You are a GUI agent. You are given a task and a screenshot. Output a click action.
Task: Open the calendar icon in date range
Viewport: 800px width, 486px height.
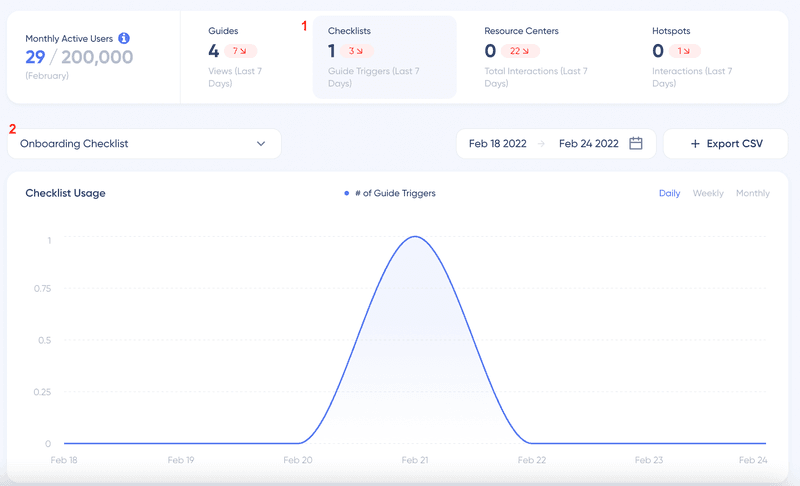636,144
